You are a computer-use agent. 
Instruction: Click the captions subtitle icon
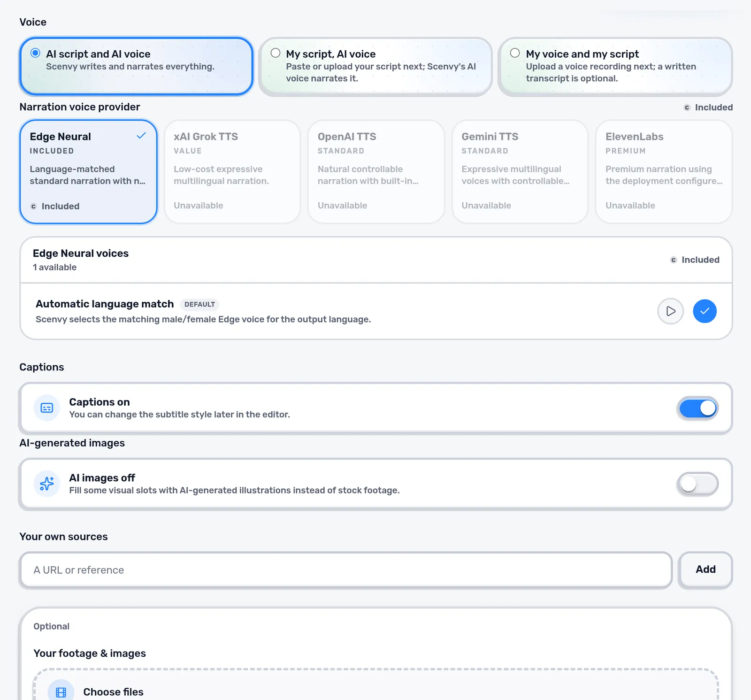click(47, 408)
